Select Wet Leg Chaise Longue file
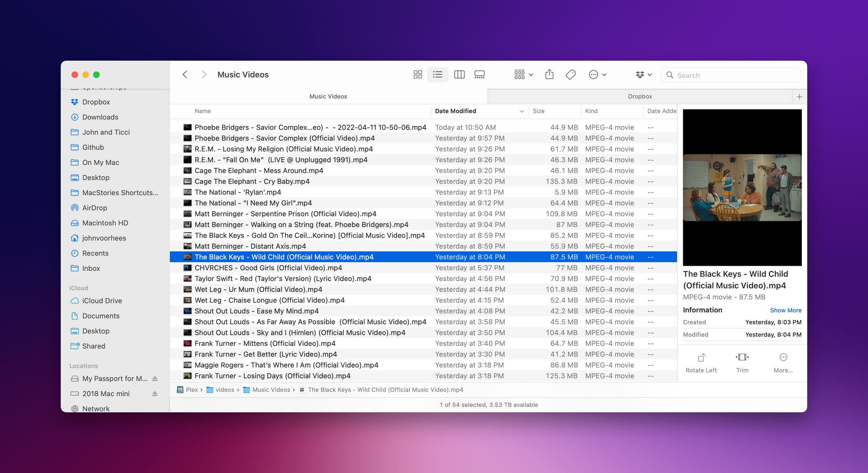 click(x=423, y=300)
